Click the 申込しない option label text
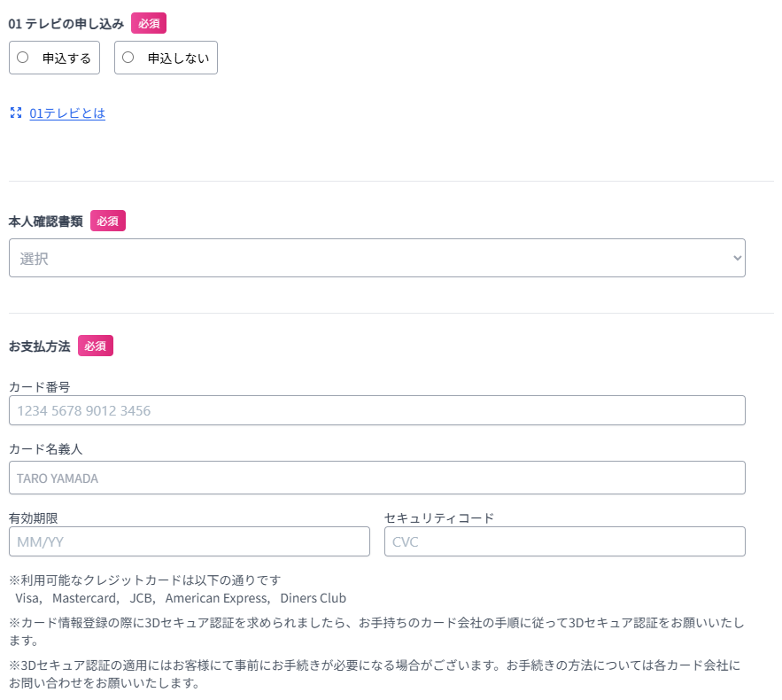This screenshot has height=700, width=782. [x=178, y=58]
